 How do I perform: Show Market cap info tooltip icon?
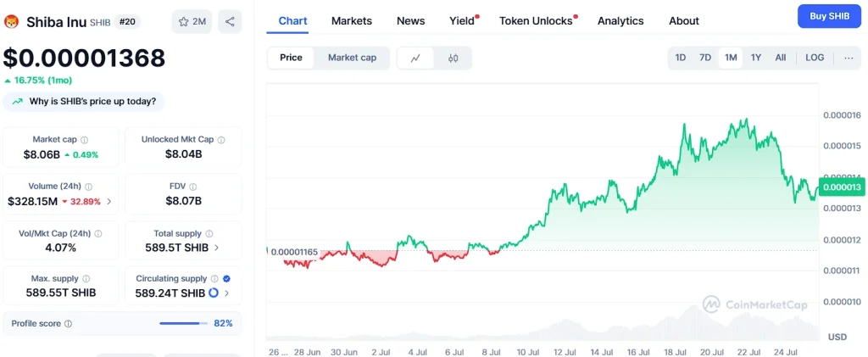click(84, 140)
